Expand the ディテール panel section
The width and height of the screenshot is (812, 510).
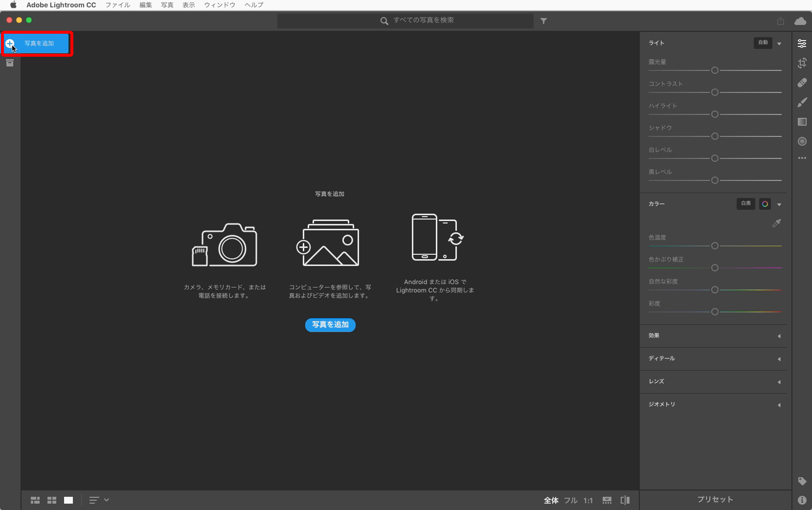(779, 359)
